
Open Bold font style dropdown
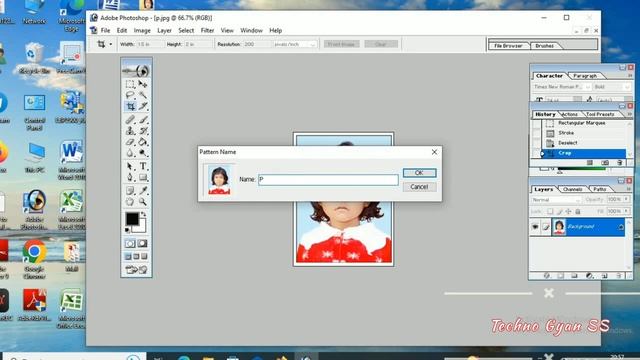(x=627, y=87)
